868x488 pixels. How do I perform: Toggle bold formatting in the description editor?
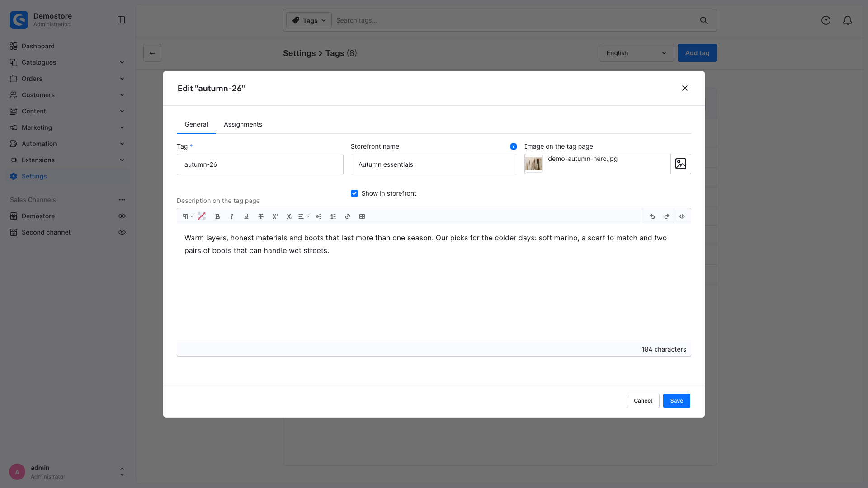217,216
